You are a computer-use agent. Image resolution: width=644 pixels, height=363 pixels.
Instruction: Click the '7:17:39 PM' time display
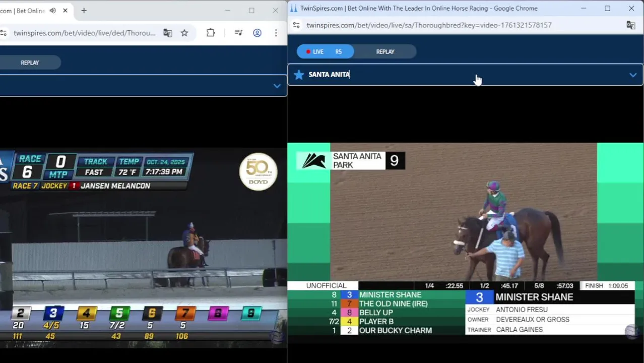pos(164,172)
